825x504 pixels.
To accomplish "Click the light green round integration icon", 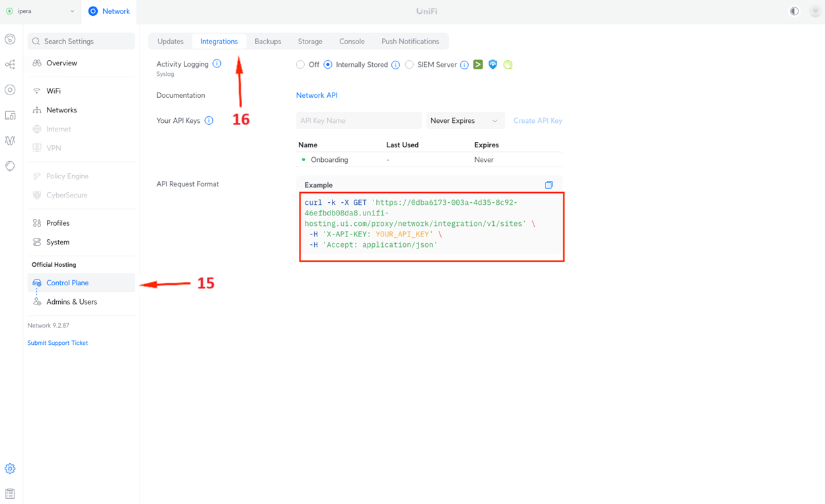I will click(x=508, y=65).
